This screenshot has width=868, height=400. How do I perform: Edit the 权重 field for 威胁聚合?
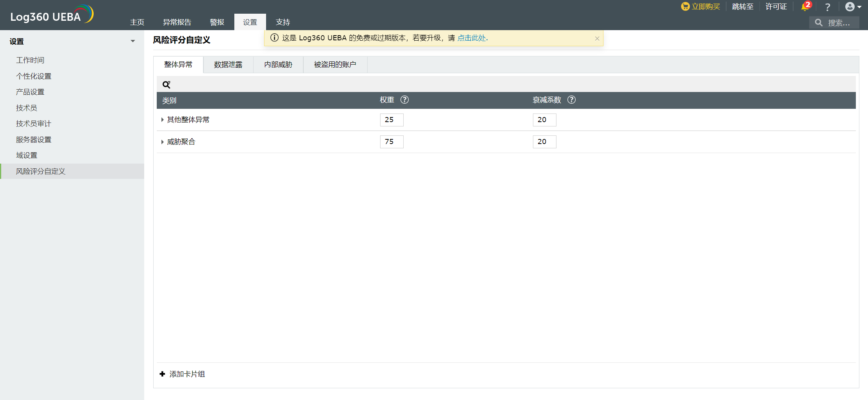click(392, 142)
